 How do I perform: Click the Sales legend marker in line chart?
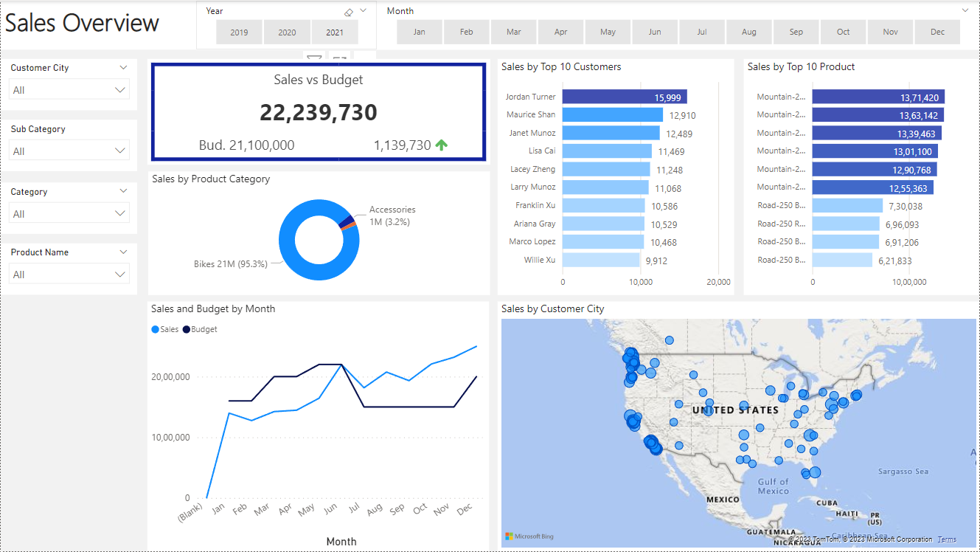[156, 329]
